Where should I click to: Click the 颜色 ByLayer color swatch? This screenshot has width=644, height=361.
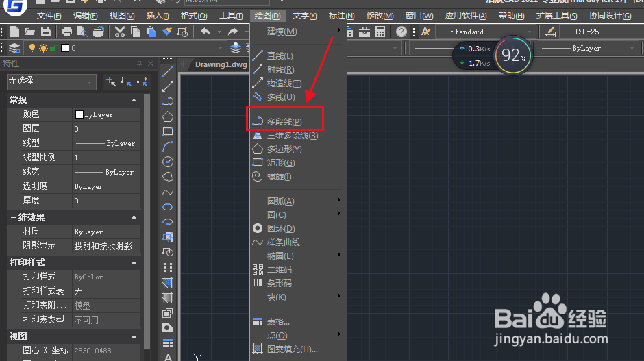point(79,114)
